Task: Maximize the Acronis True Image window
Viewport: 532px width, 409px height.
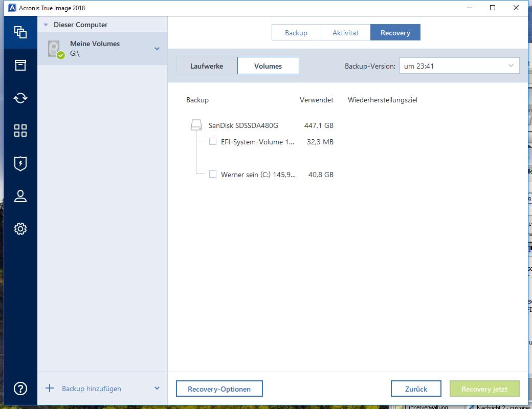Action: pos(493,8)
